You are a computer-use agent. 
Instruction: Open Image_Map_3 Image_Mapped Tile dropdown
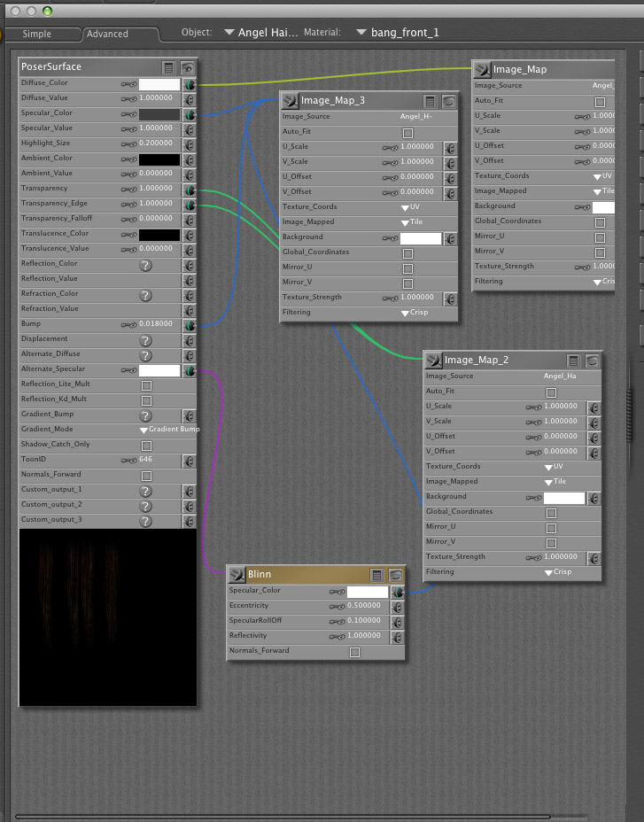412,222
